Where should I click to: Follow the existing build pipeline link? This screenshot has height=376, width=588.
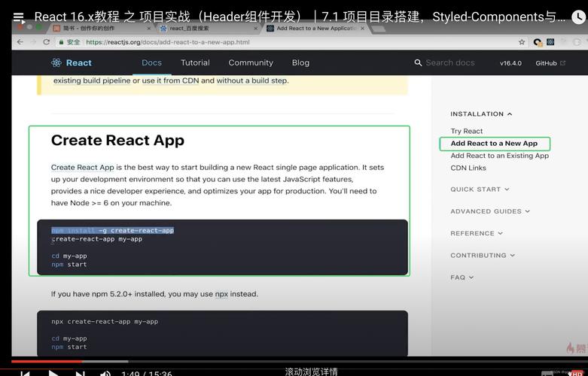coord(92,80)
